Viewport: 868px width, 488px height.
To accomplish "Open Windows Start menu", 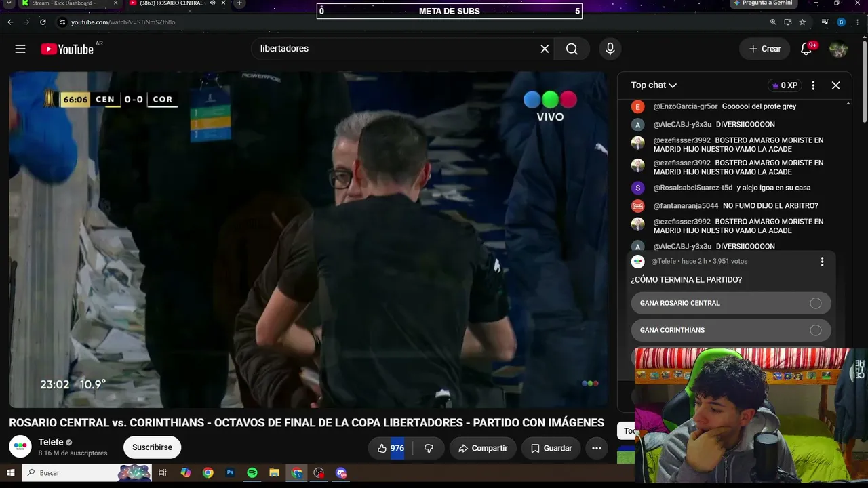I will coord(11,473).
